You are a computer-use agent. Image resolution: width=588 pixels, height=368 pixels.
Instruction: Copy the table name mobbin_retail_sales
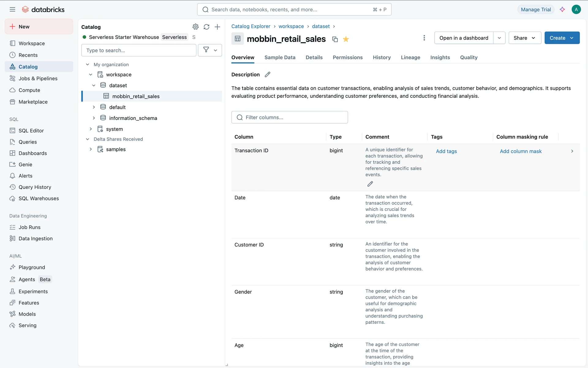pyautogui.click(x=335, y=39)
